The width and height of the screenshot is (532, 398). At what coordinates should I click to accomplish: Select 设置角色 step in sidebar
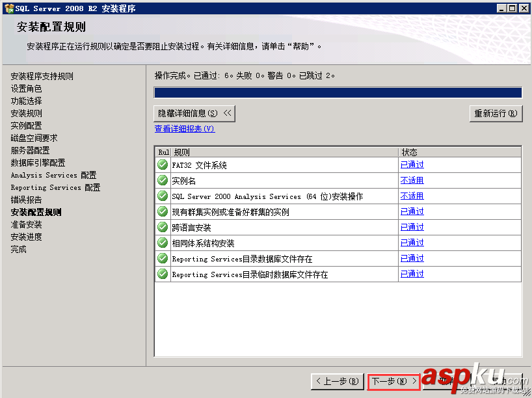point(27,88)
